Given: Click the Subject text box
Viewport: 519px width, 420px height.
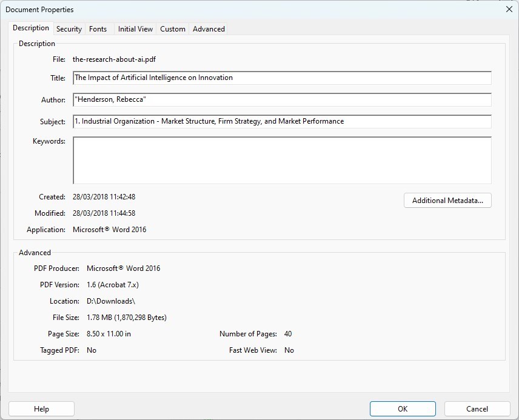Looking at the screenshot, I should point(281,122).
